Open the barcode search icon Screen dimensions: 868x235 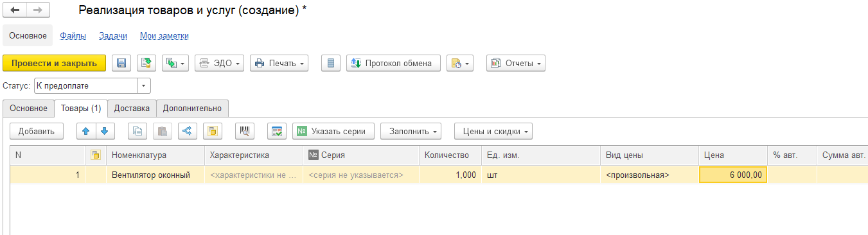click(x=245, y=131)
